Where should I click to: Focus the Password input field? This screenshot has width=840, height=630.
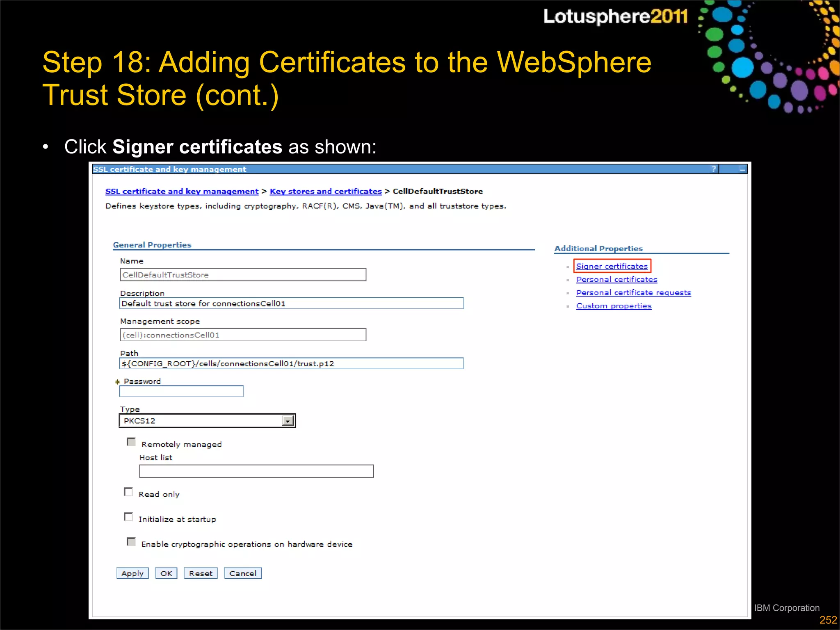182,391
